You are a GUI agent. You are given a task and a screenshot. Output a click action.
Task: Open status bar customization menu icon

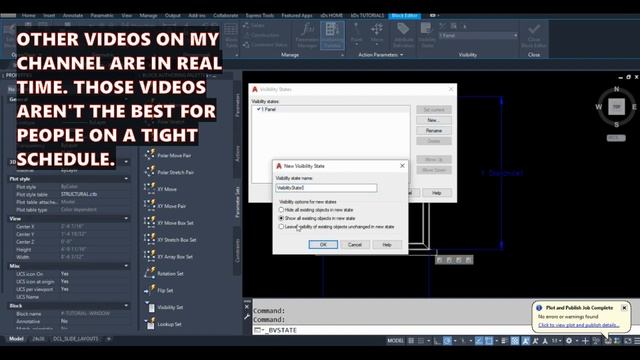point(637,341)
